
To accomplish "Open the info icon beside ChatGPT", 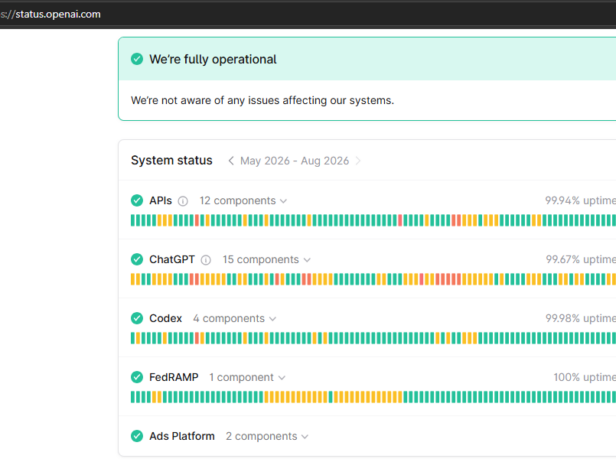I will coord(206,260).
